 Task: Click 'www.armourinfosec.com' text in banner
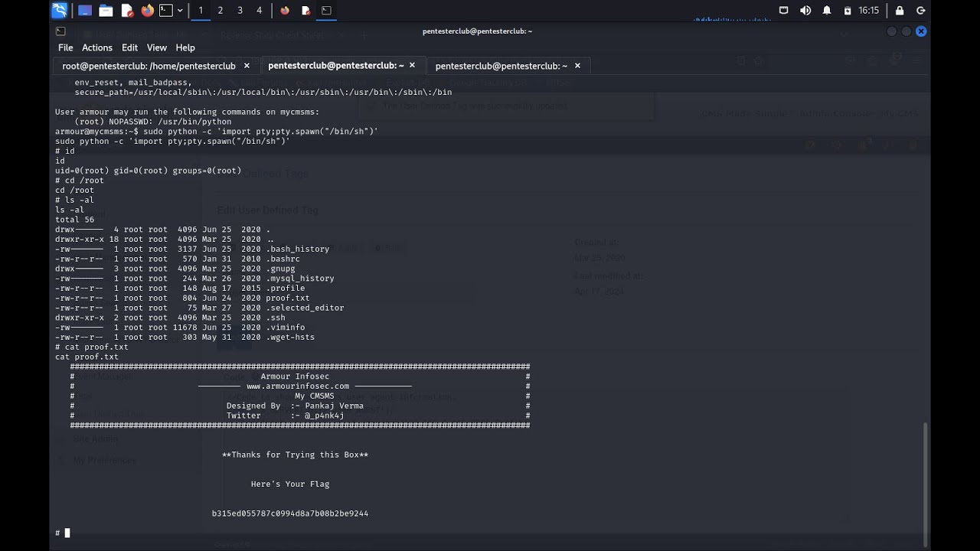click(x=298, y=386)
